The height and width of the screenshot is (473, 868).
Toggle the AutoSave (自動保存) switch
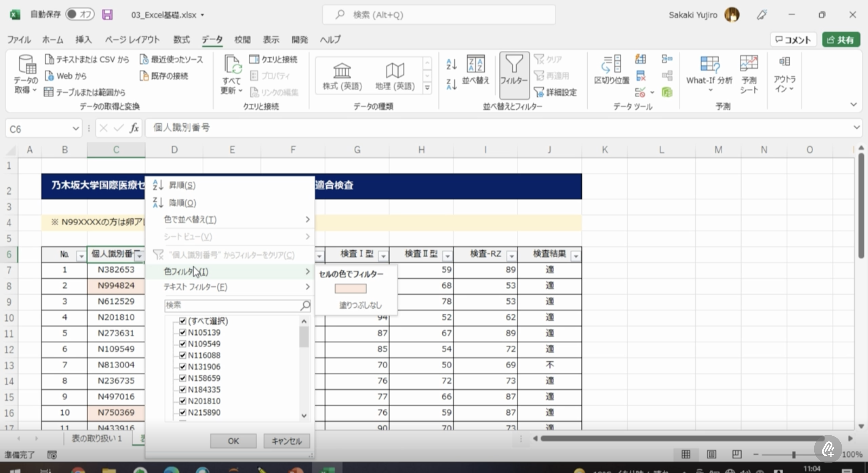click(80, 14)
